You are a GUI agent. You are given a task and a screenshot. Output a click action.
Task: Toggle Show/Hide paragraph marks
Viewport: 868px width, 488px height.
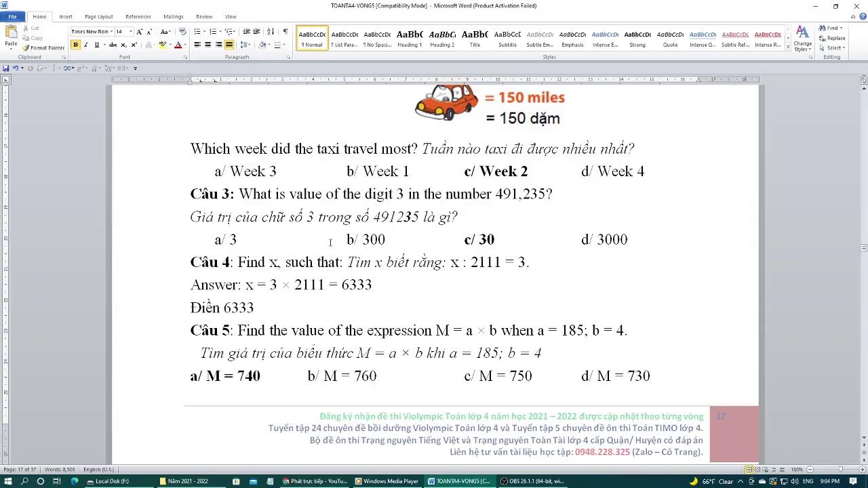[285, 32]
